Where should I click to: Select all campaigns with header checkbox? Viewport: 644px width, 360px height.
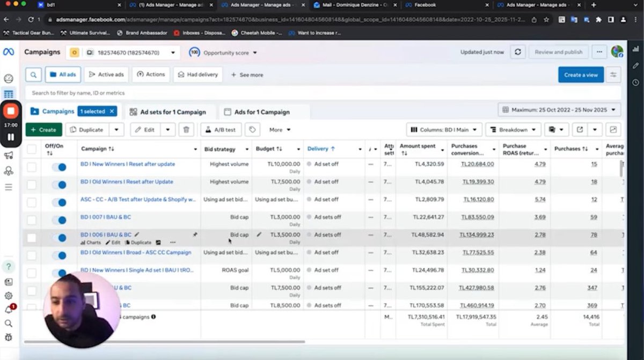click(32, 149)
